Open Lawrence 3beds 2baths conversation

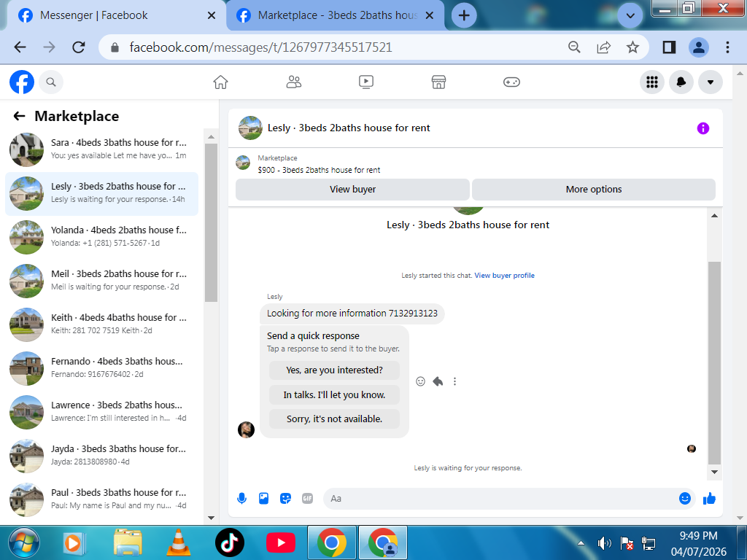[101, 412]
